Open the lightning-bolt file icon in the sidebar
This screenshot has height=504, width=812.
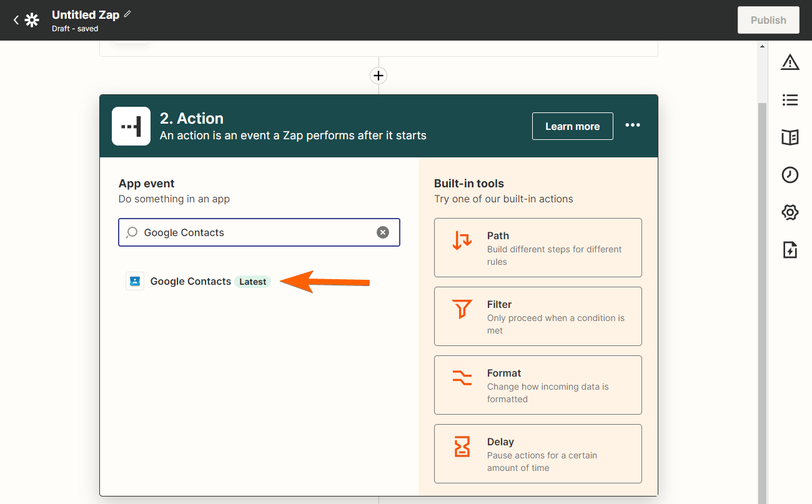point(790,250)
